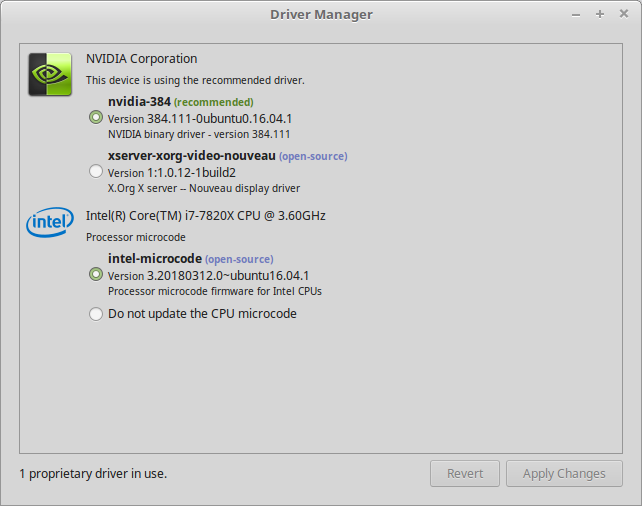Click the NVIDIA Corporation heading text
The width and height of the screenshot is (642, 506).
pyautogui.click(x=142, y=59)
